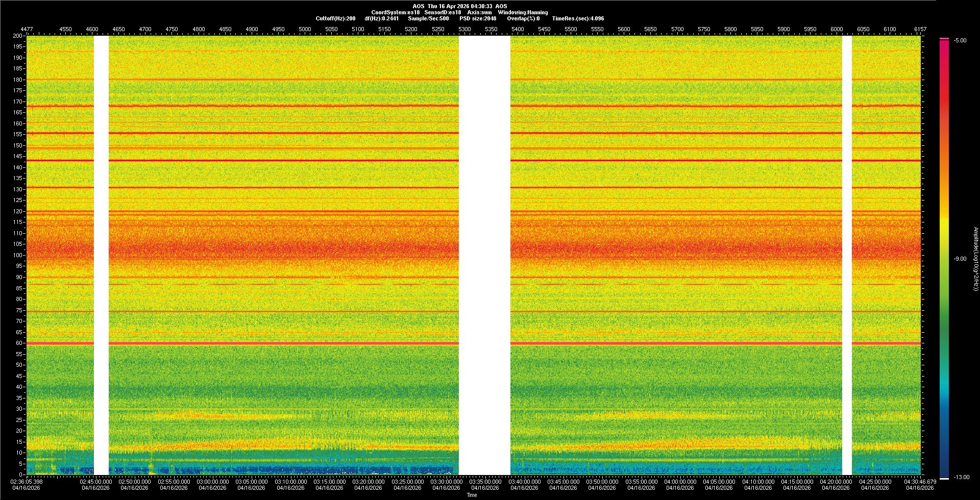Image resolution: width=980 pixels, height=500 pixels.
Task: Click the 200 Hz frequency axis label
Action: pyautogui.click(x=18, y=36)
